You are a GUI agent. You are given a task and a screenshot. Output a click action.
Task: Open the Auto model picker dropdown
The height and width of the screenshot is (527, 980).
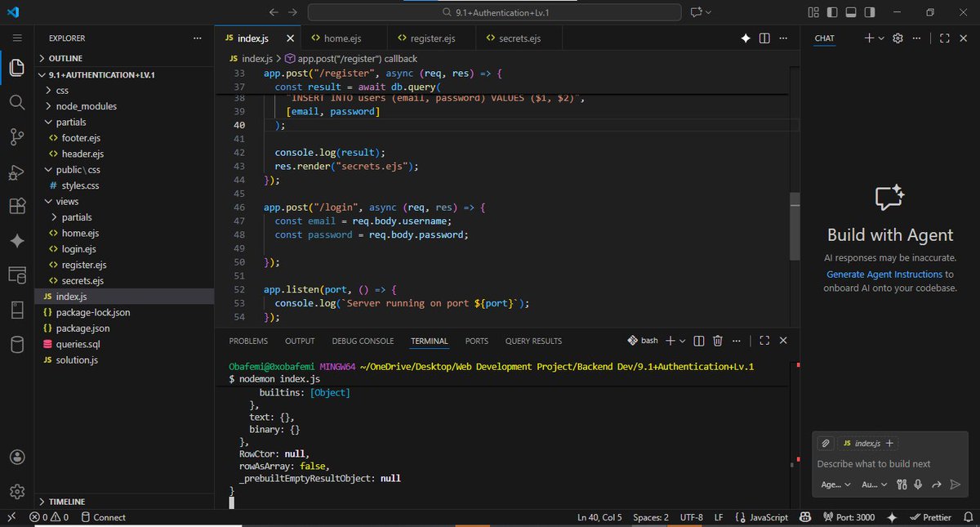[875, 485]
